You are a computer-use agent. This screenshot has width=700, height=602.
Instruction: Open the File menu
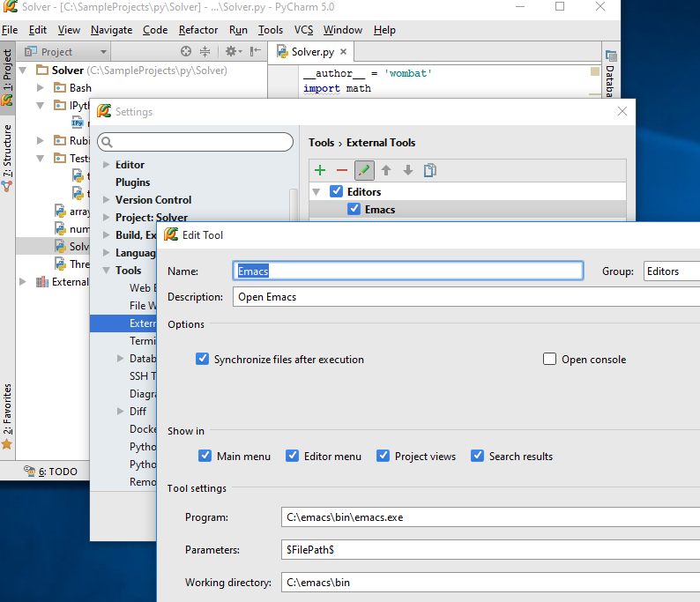(10, 30)
